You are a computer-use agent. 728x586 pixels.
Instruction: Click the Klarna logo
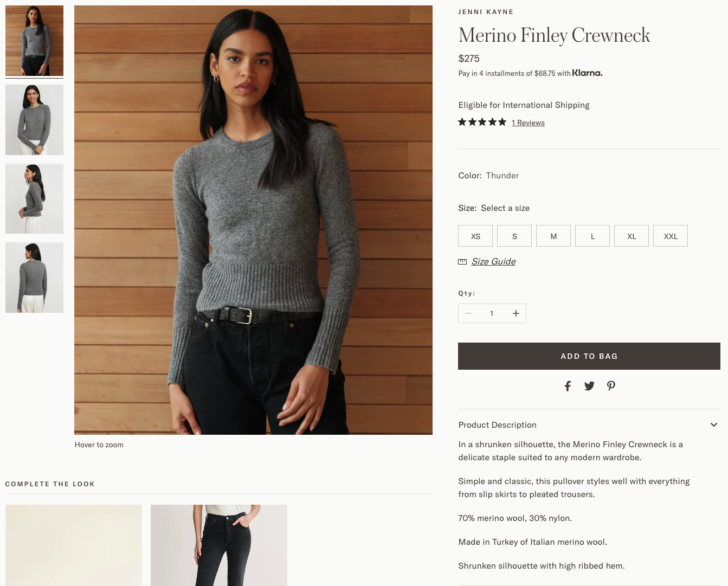(587, 73)
